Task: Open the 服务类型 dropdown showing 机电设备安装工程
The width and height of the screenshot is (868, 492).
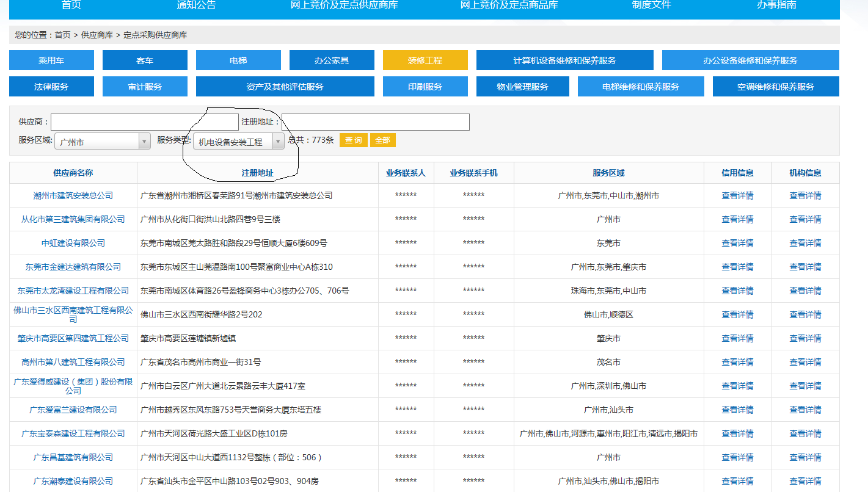Action: tap(240, 140)
